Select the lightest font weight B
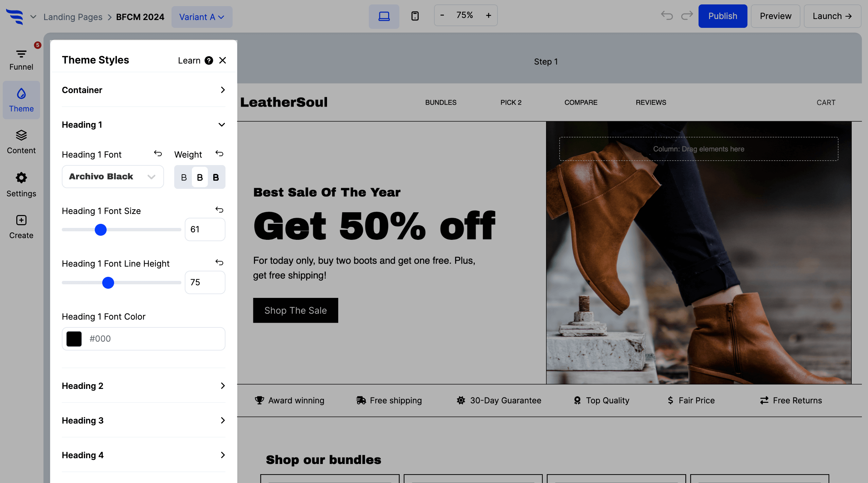Screen dimensions: 868x483 pyautogui.click(x=184, y=177)
